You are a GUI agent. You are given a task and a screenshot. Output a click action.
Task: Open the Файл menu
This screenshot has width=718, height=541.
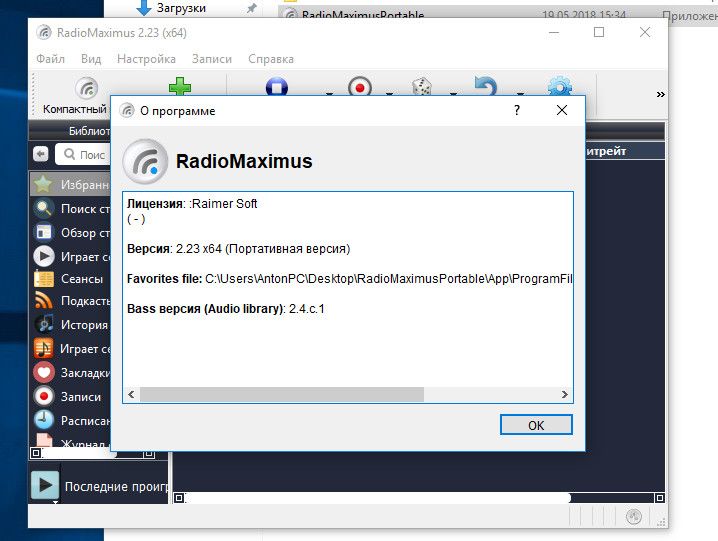[x=50, y=59]
